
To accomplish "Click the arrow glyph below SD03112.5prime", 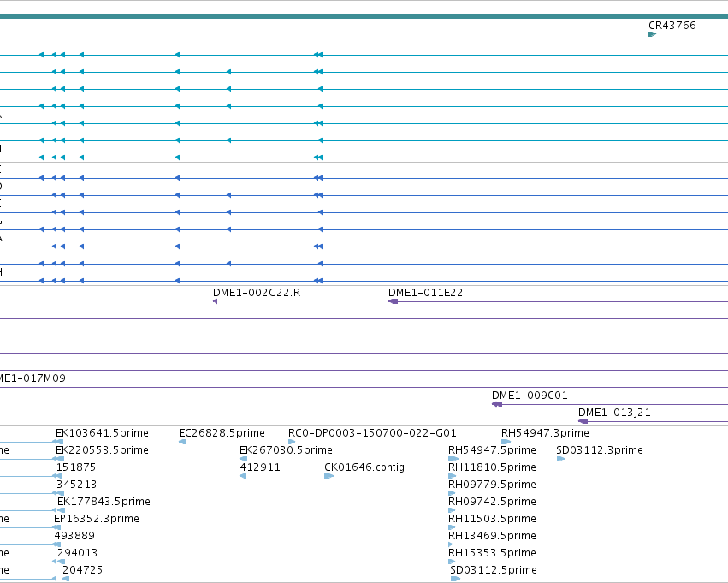I will (x=455, y=579).
